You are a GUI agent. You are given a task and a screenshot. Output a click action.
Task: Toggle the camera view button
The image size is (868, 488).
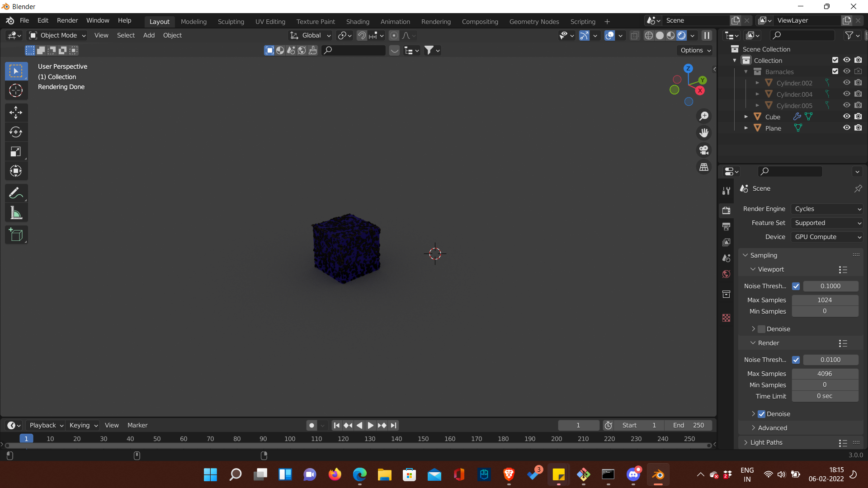(x=704, y=150)
